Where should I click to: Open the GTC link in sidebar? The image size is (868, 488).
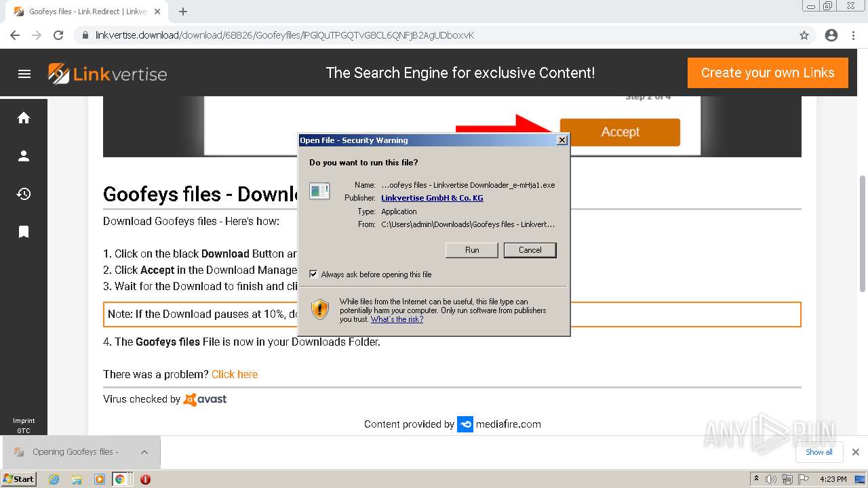point(24,431)
